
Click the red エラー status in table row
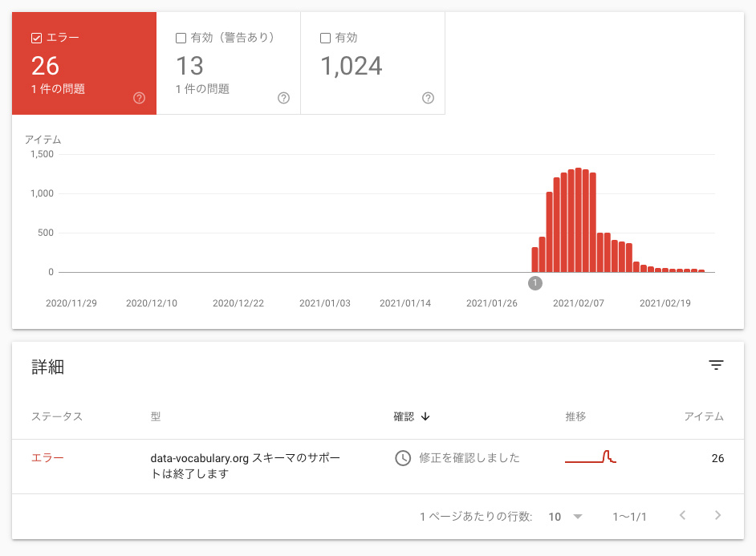[x=47, y=457]
